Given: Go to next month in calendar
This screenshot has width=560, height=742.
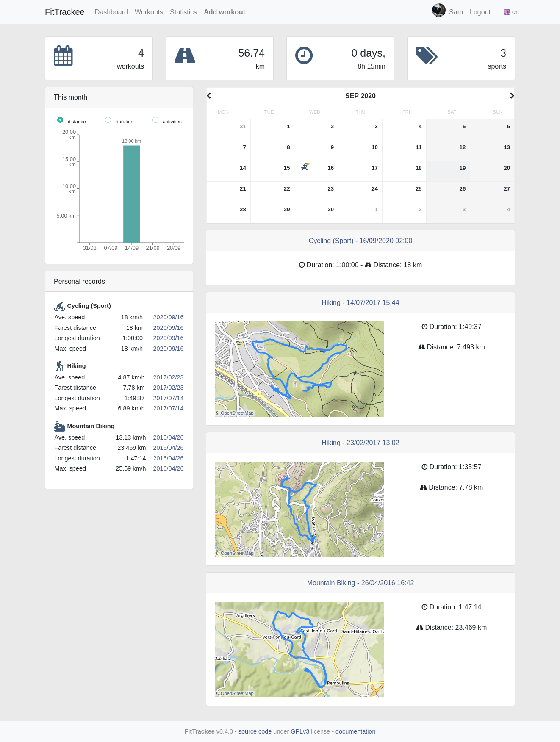Looking at the screenshot, I should 512,96.
